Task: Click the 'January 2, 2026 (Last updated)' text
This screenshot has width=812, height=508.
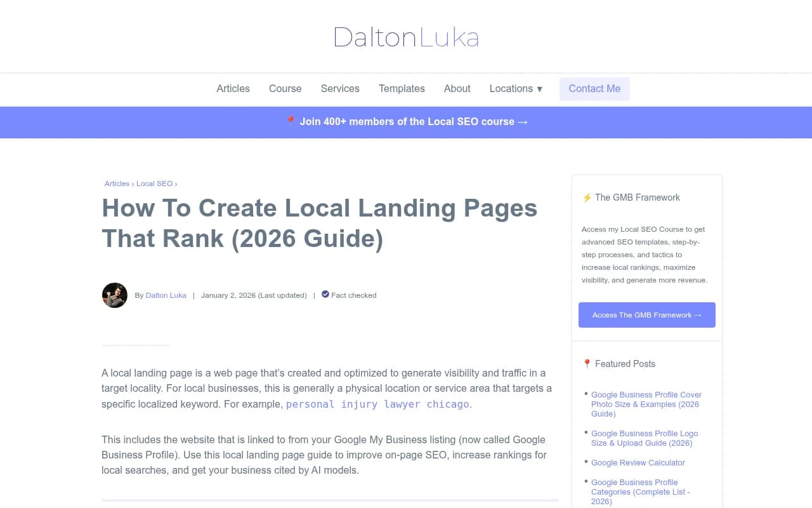Action: tap(254, 295)
